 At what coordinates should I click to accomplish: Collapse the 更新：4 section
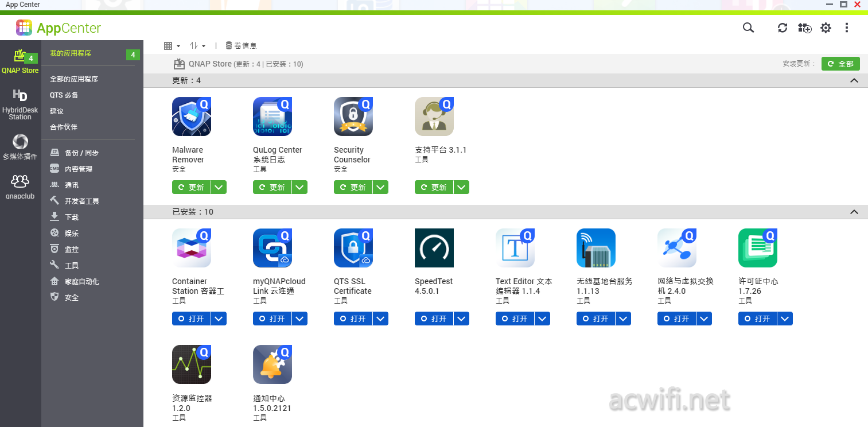[854, 80]
